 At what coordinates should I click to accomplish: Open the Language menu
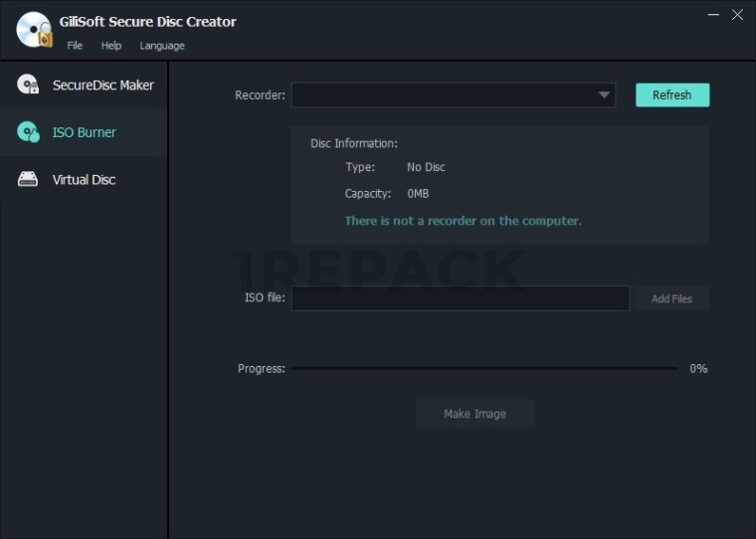(x=161, y=46)
